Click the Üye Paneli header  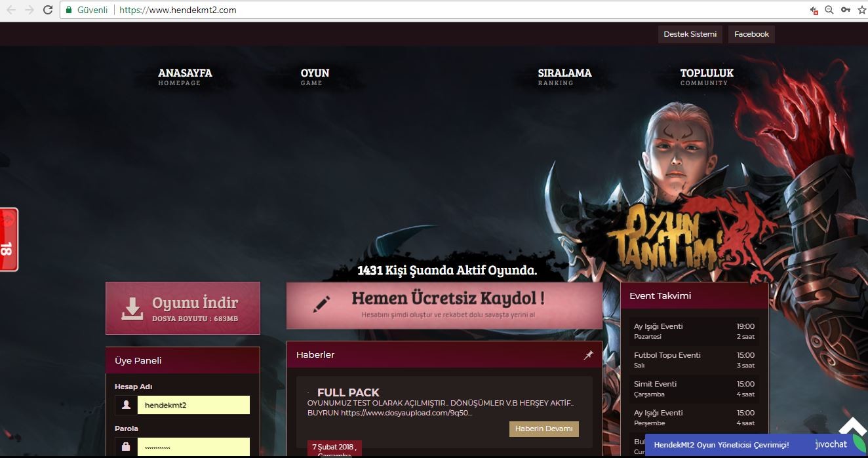[183, 360]
